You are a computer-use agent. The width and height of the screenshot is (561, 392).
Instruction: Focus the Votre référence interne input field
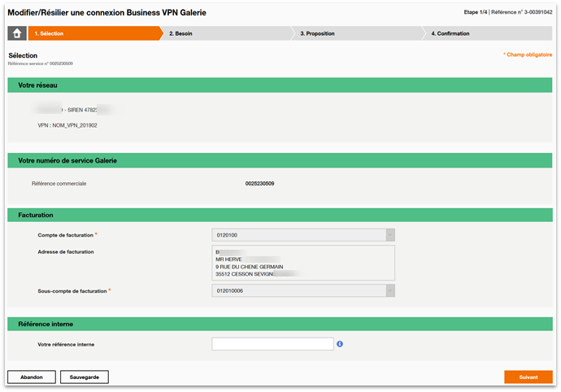tap(272, 344)
